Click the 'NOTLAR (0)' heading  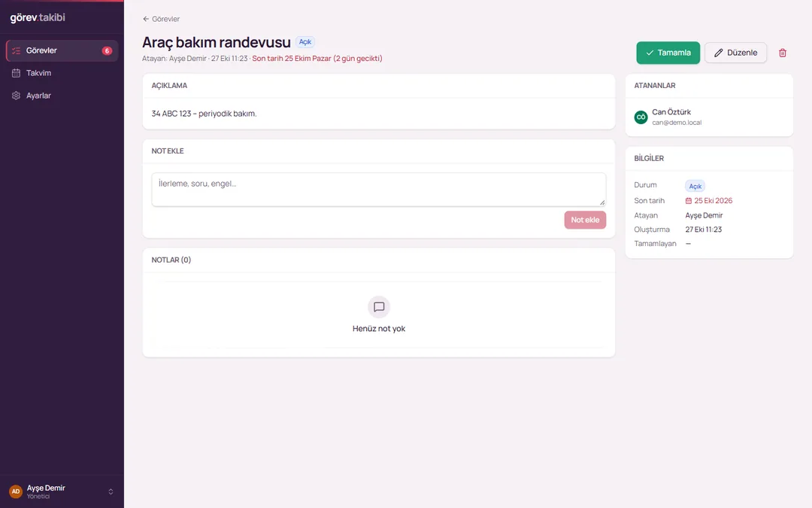point(171,260)
